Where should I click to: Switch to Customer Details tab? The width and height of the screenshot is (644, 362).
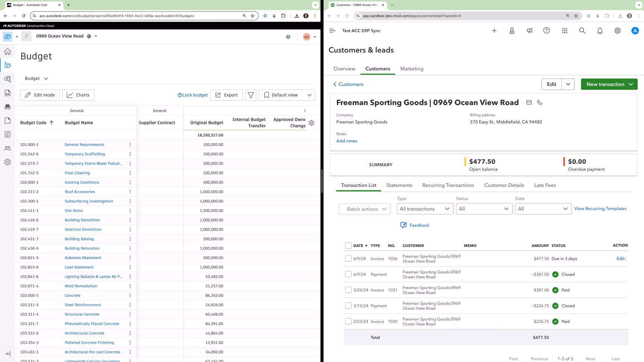[504, 185]
